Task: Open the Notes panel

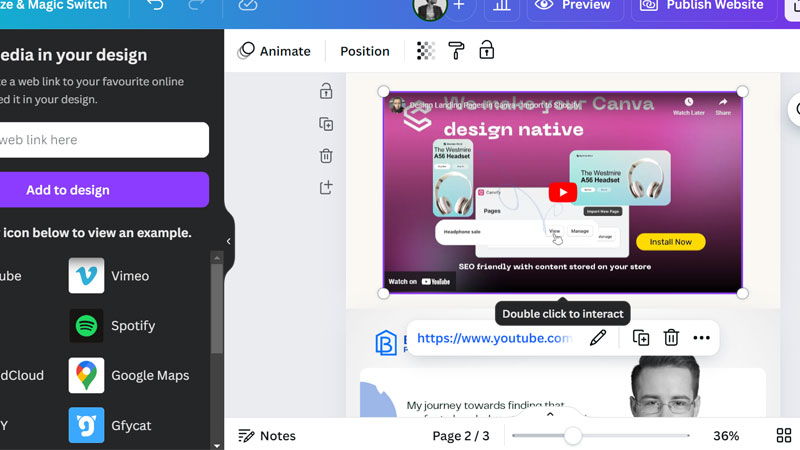Action: 267,436
